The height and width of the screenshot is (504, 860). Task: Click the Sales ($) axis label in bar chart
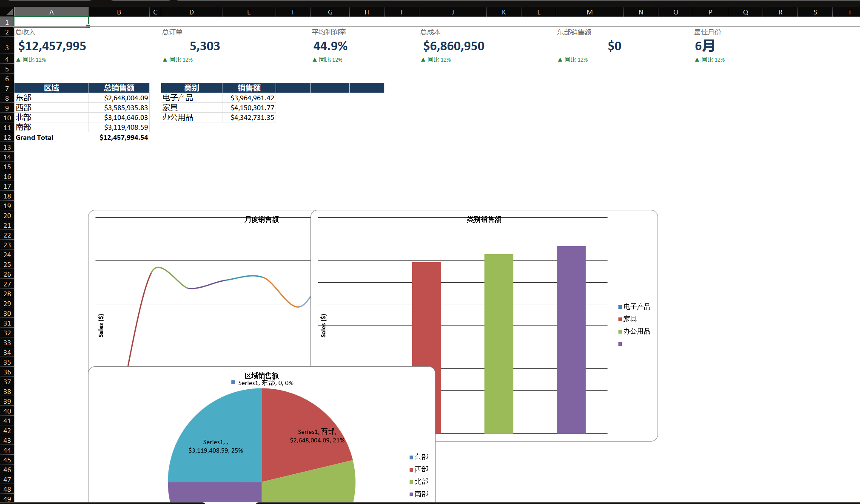(x=323, y=326)
